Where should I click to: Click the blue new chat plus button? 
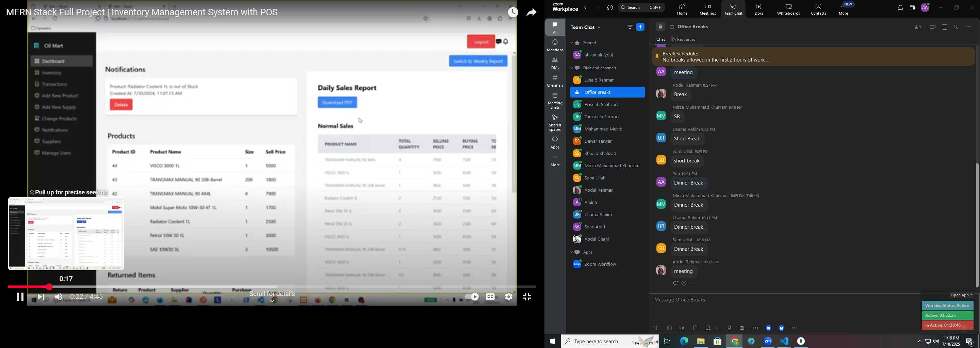click(x=641, y=27)
